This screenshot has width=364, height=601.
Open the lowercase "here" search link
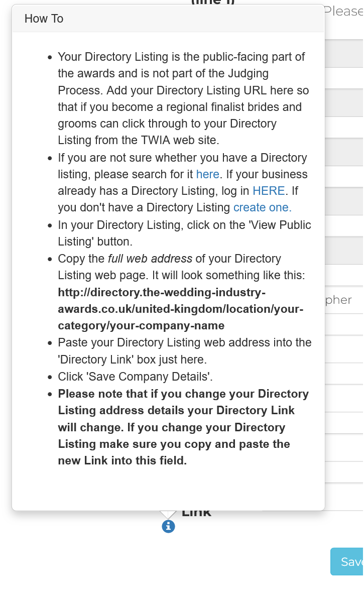208,174
